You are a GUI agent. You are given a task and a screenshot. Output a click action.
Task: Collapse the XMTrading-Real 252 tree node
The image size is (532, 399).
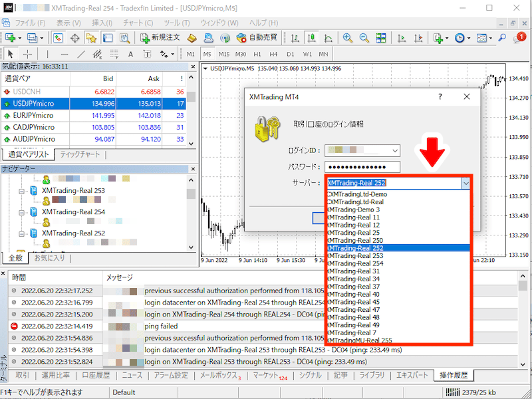click(x=22, y=234)
